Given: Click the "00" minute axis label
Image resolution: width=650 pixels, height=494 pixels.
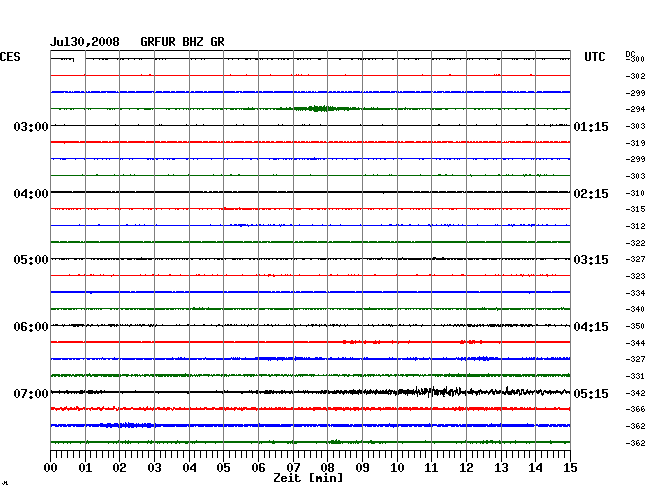Looking at the screenshot, I should coord(51,468).
